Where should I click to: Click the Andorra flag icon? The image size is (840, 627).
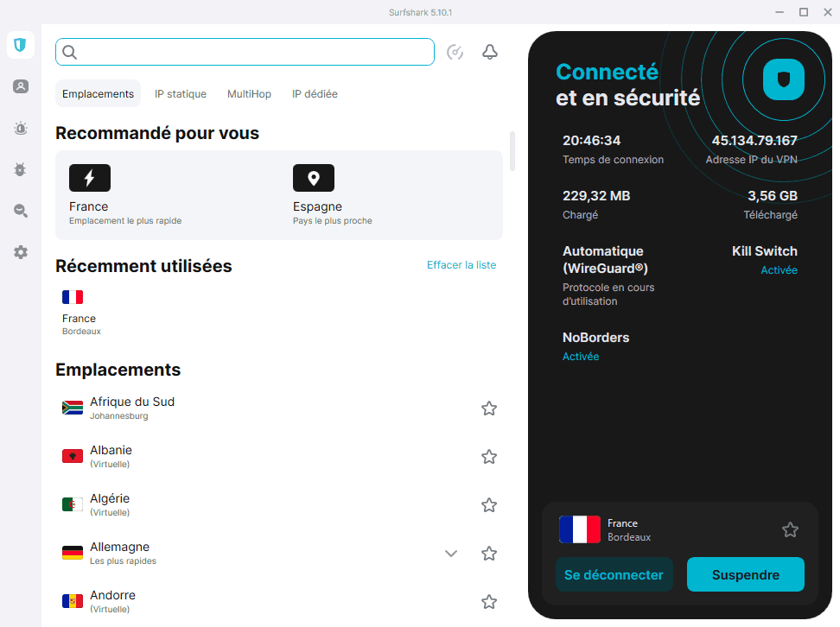click(x=73, y=601)
